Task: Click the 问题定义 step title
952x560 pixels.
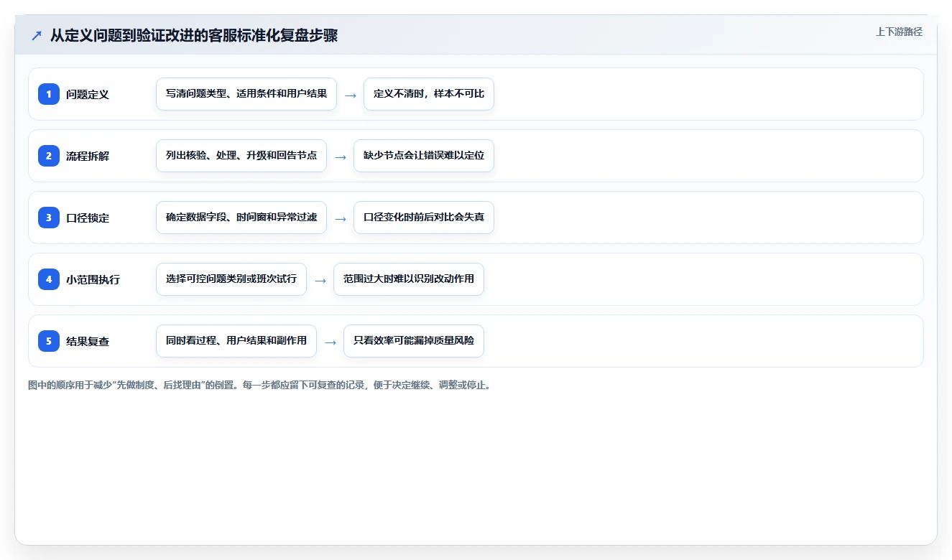Action: point(88,94)
